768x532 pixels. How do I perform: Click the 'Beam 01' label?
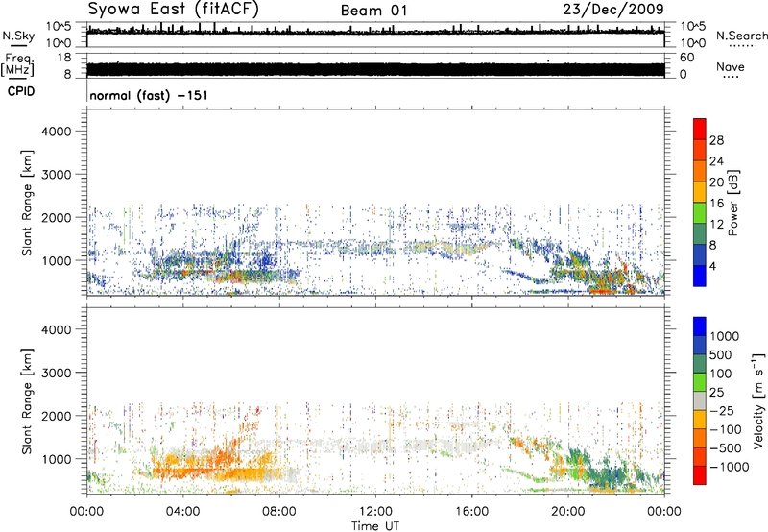[x=373, y=11]
